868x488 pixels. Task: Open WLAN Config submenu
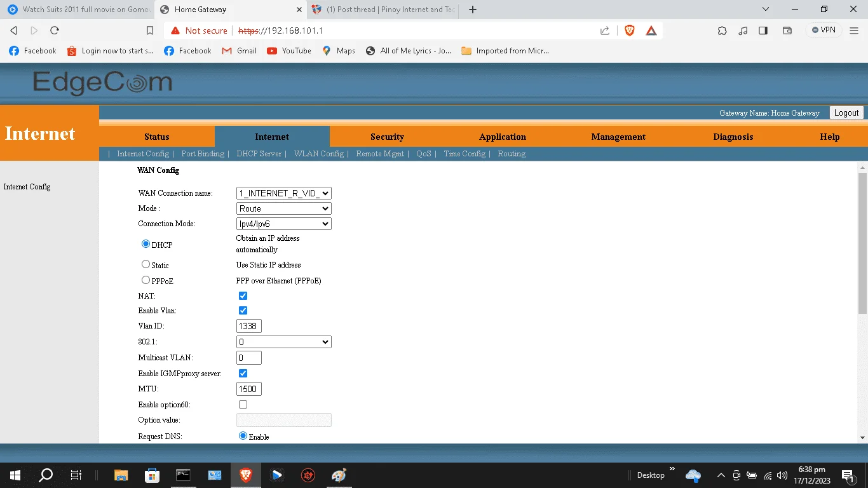point(318,154)
